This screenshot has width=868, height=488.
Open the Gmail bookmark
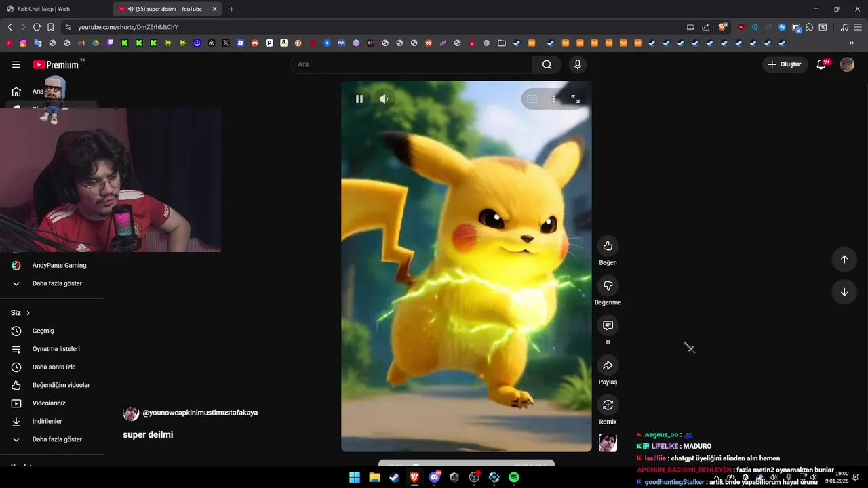81,43
